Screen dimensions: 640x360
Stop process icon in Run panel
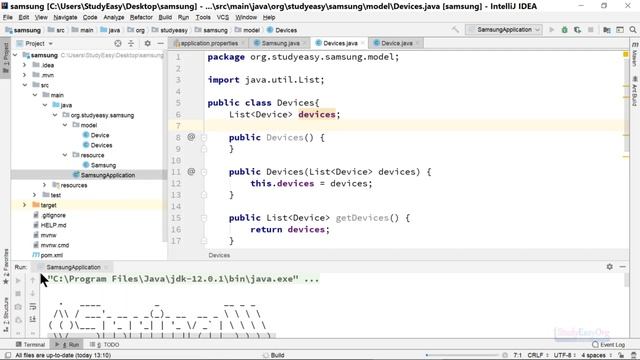18,293
